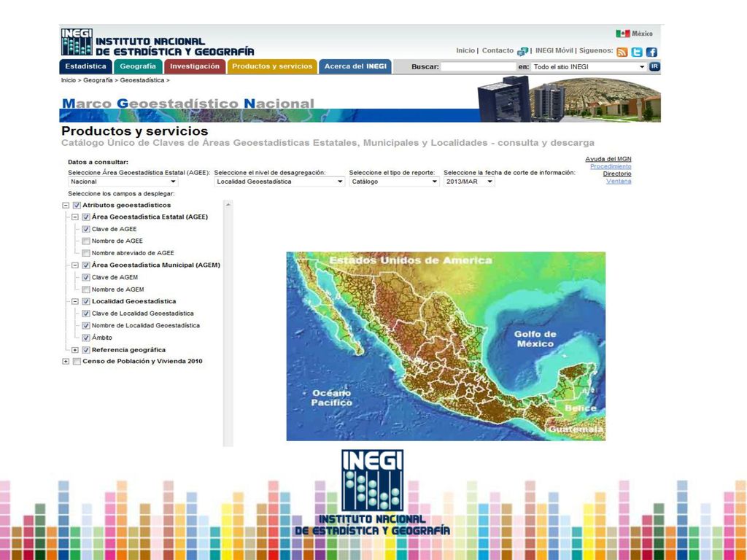Image resolution: width=747 pixels, height=560 pixels.
Task: Collapse the 'Localidad Geoestadística' tree node
Action: click(75, 301)
